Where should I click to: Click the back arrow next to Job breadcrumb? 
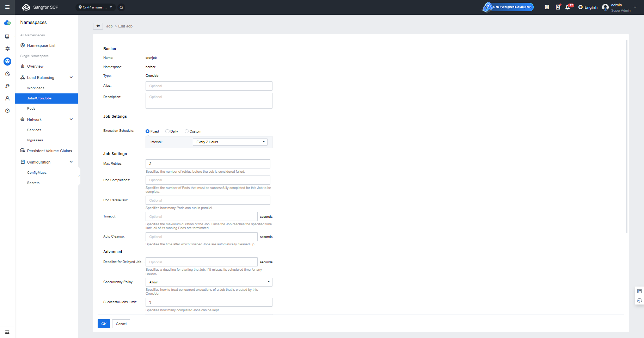point(98,26)
